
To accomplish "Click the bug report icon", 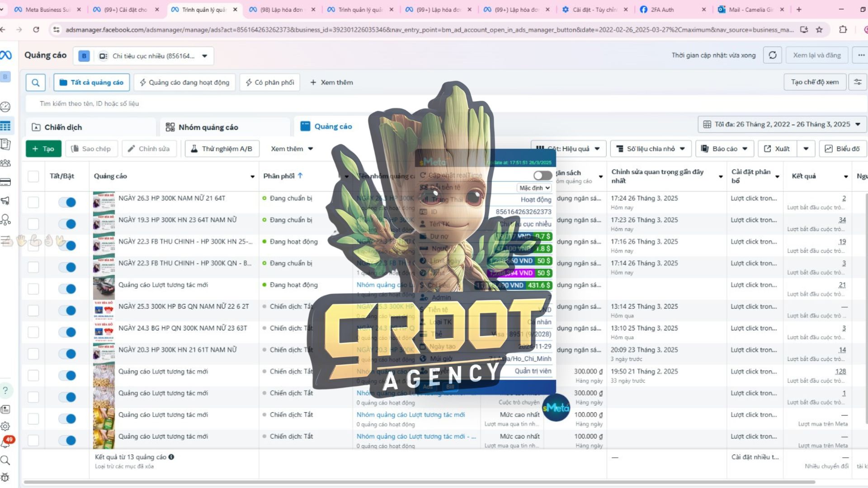I will 5,477.
